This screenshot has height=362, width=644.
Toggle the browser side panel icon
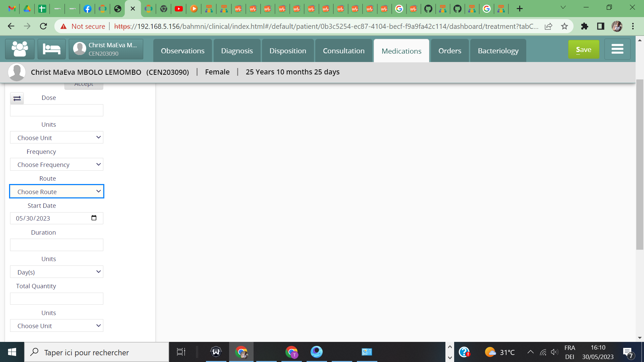pyautogui.click(x=601, y=26)
